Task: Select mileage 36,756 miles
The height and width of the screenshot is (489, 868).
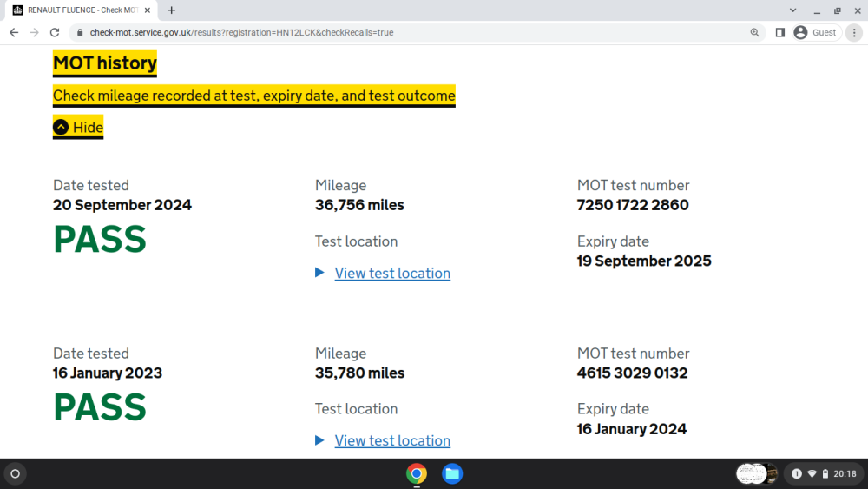Action: pyautogui.click(x=360, y=205)
